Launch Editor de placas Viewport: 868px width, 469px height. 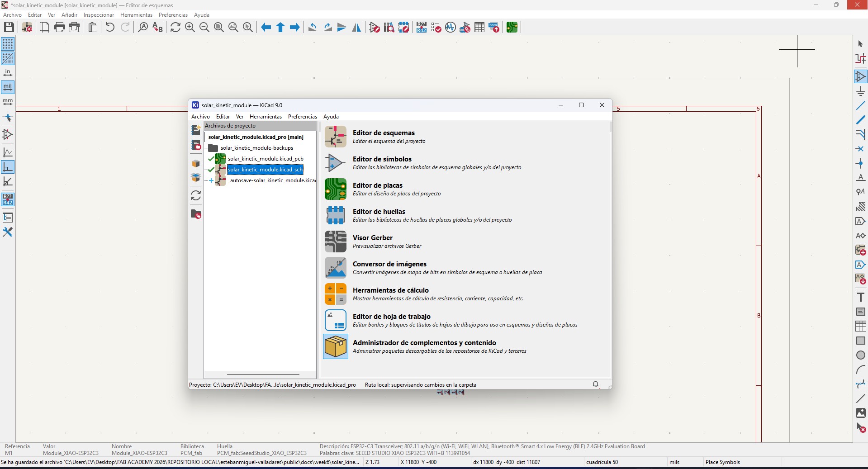click(336, 189)
